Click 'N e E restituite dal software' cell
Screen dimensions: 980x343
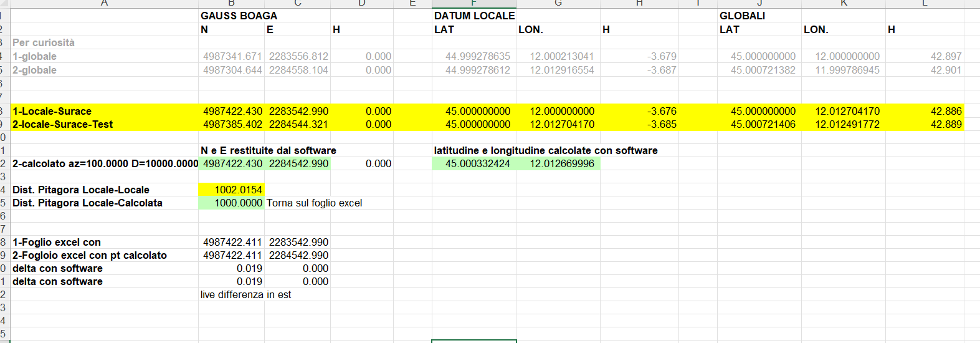point(268,150)
